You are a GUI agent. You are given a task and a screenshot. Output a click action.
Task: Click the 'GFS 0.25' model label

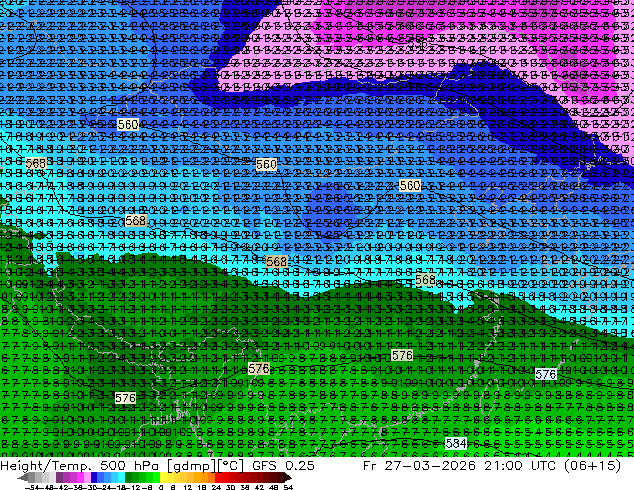pyautogui.click(x=283, y=465)
